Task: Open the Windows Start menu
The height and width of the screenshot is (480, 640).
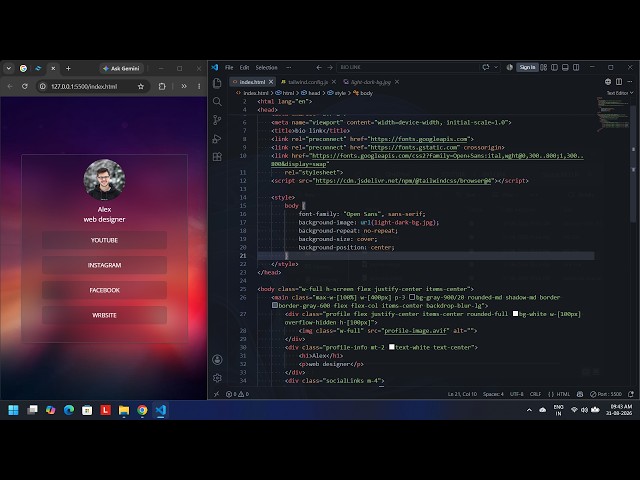Action: pyautogui.click(x=13, y=410)
